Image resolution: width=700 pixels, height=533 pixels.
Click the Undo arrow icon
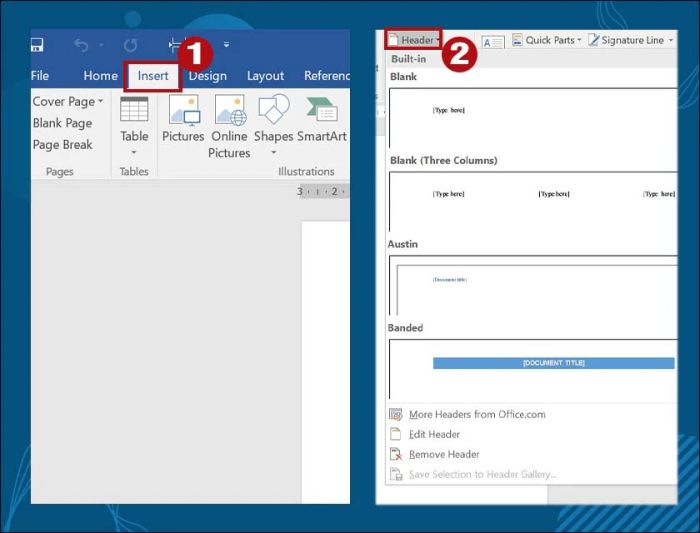click(81, 45)
